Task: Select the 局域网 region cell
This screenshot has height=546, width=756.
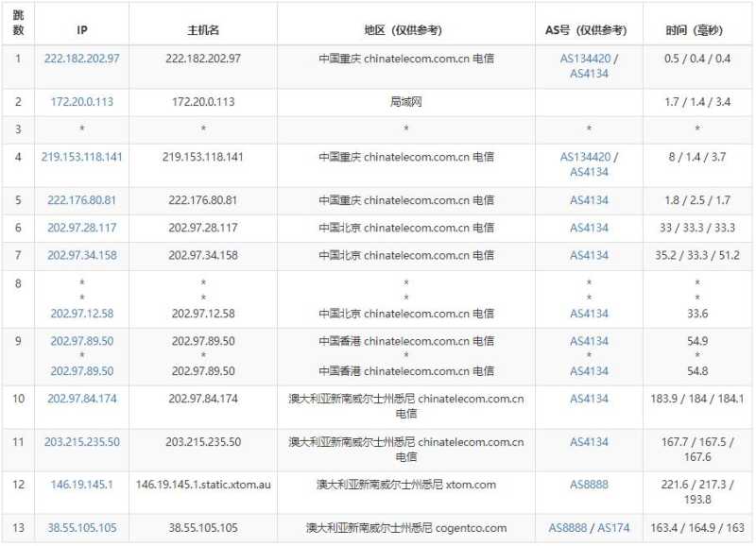Action: [x=406, y=102]
